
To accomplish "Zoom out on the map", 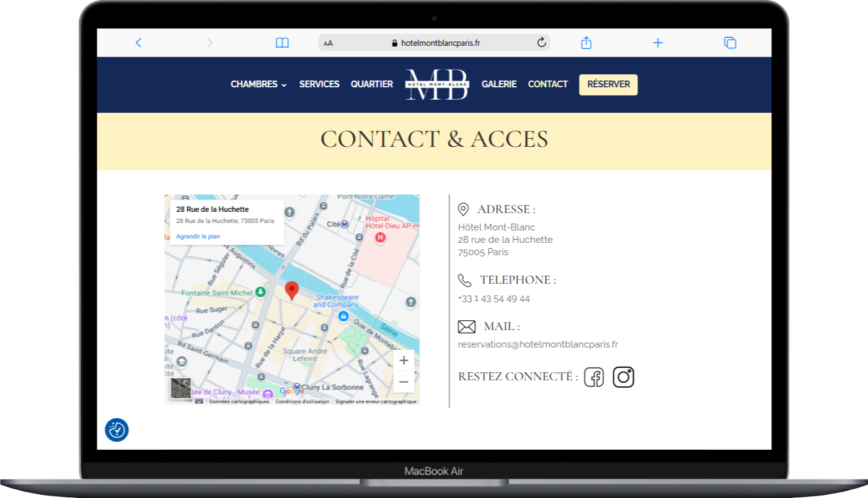I will pyautogui.click(x=404, y=382).
